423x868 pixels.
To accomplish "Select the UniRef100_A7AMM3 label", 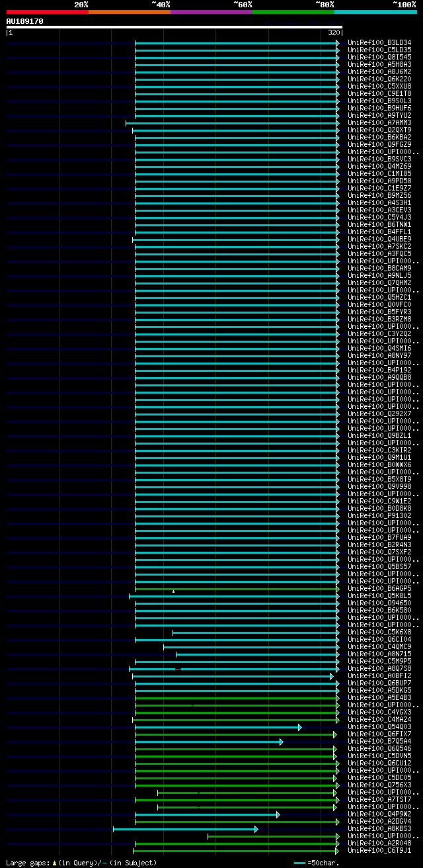I will (x=379, y=123).
